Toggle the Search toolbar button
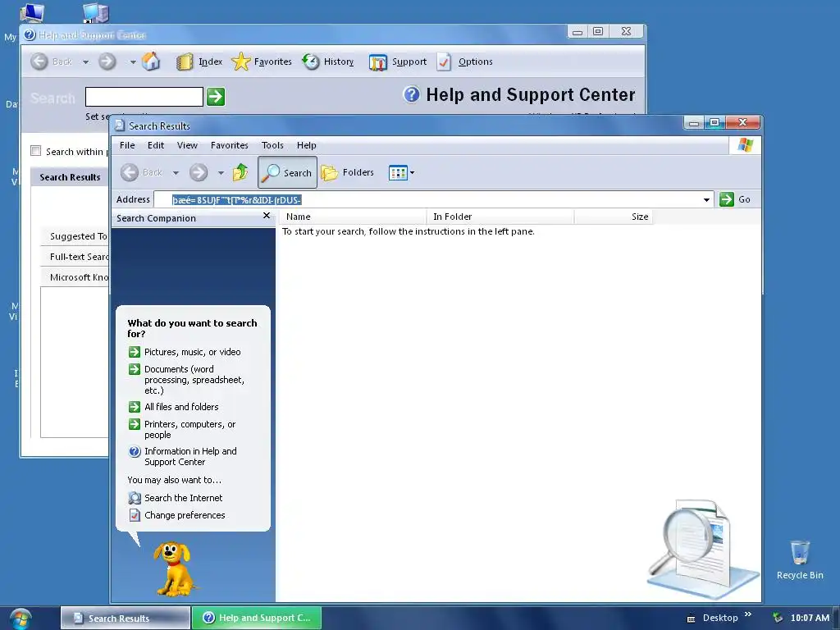This screenshot has width=840, height=630. 288,172
